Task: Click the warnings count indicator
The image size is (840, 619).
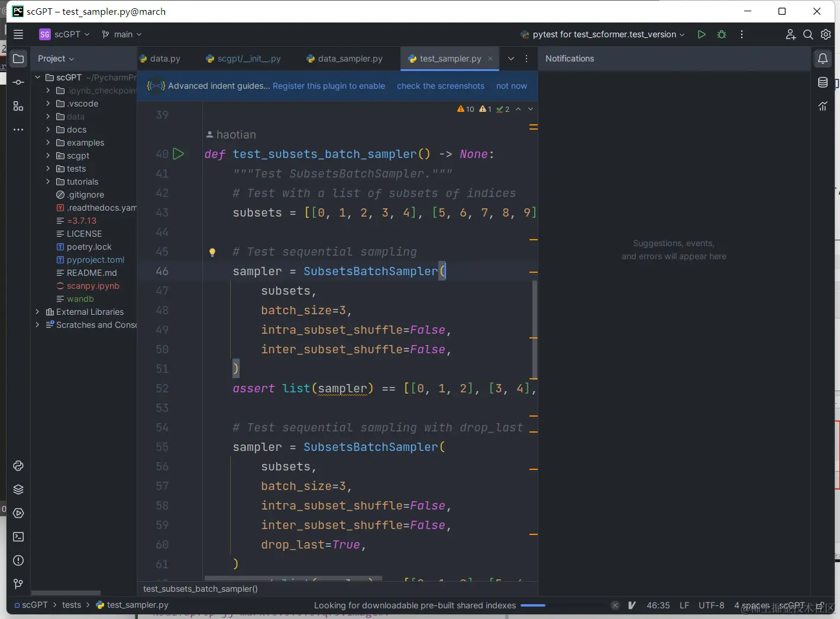Action: pyautogui.click(x=466, y=109)
